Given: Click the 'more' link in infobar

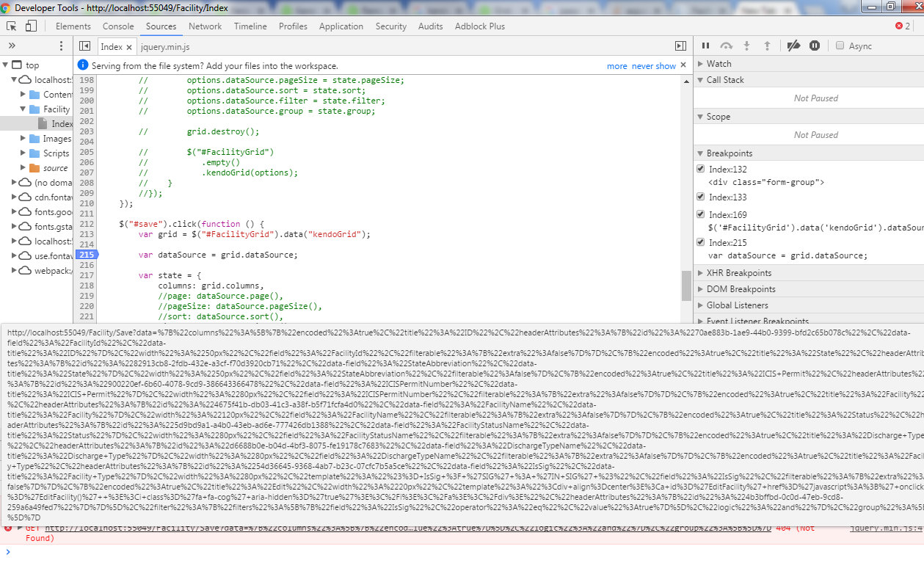Looking at the screenshot, I should click(x=616, y=66).
